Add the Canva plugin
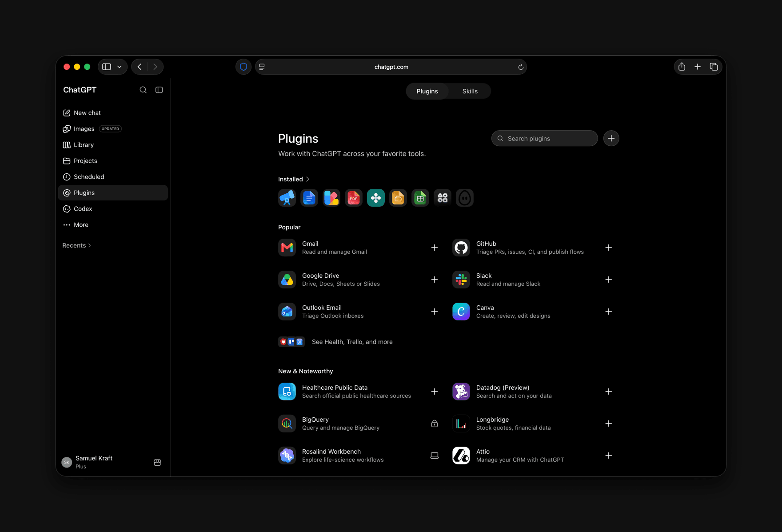 pos(609,312)
